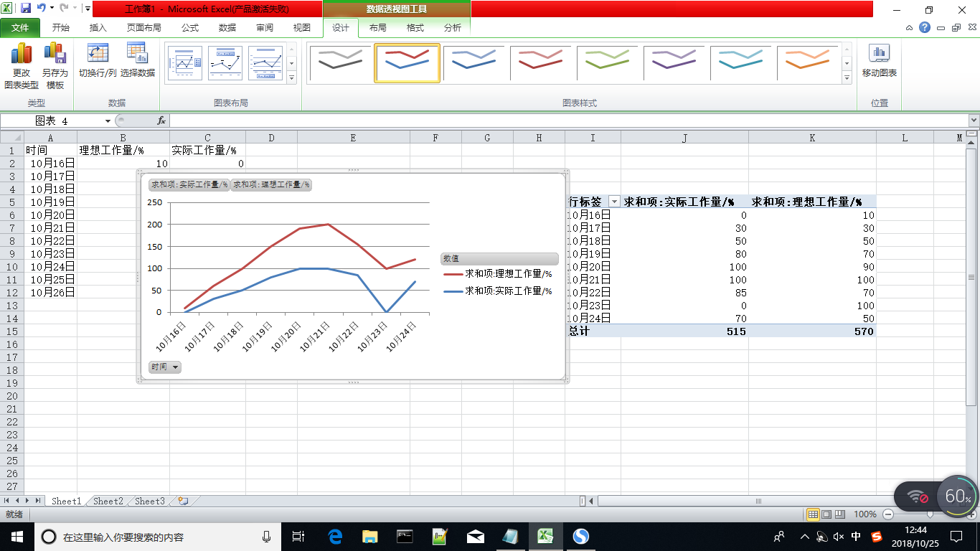
Task: Pick the orange chart style
Action: (808, 63)
